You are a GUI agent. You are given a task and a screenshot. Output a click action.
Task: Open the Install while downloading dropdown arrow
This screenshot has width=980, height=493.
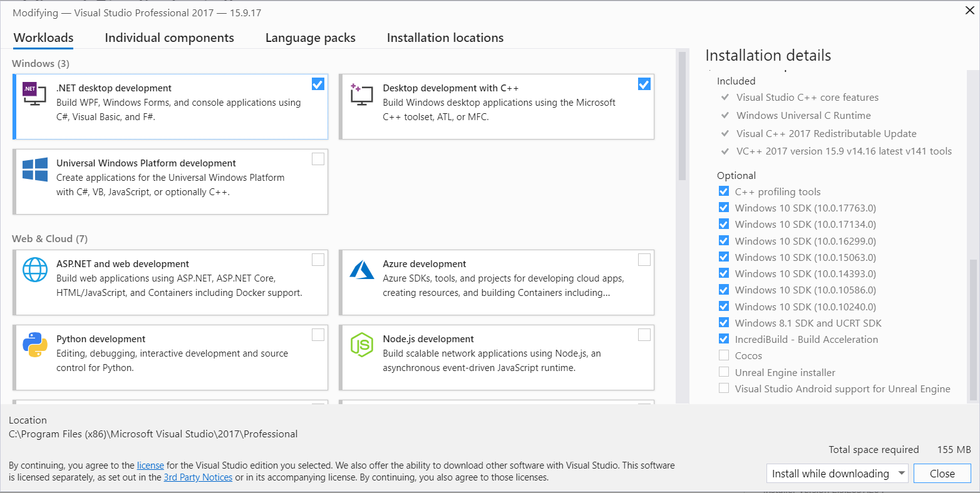tap(902, 474)
